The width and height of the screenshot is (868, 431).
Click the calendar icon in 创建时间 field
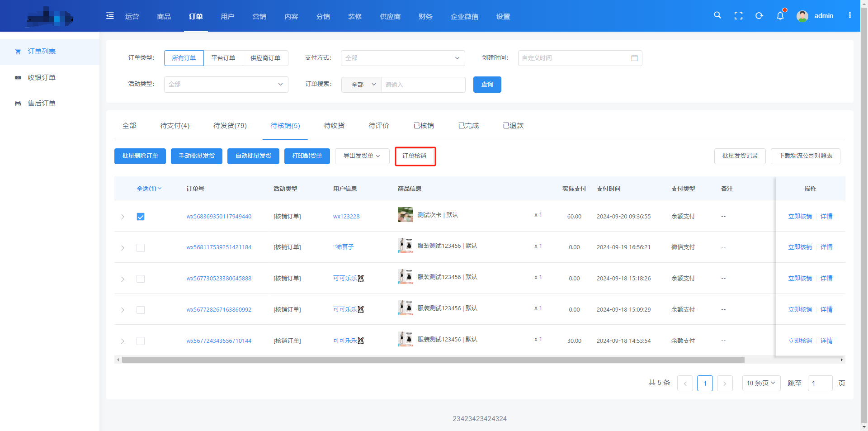point(634,58)
